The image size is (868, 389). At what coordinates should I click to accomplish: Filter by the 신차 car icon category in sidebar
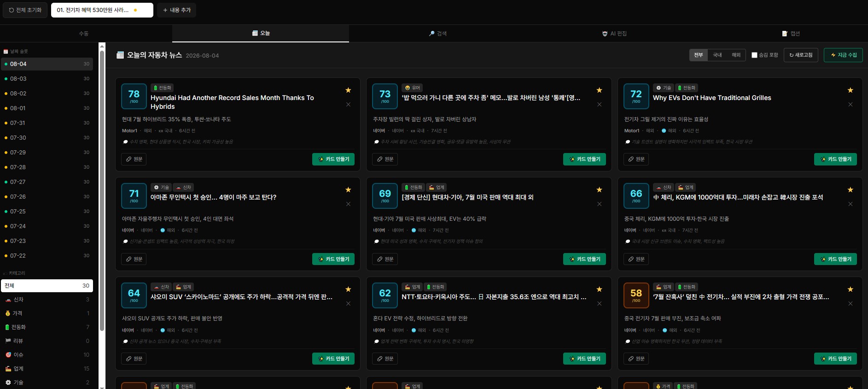47,300
